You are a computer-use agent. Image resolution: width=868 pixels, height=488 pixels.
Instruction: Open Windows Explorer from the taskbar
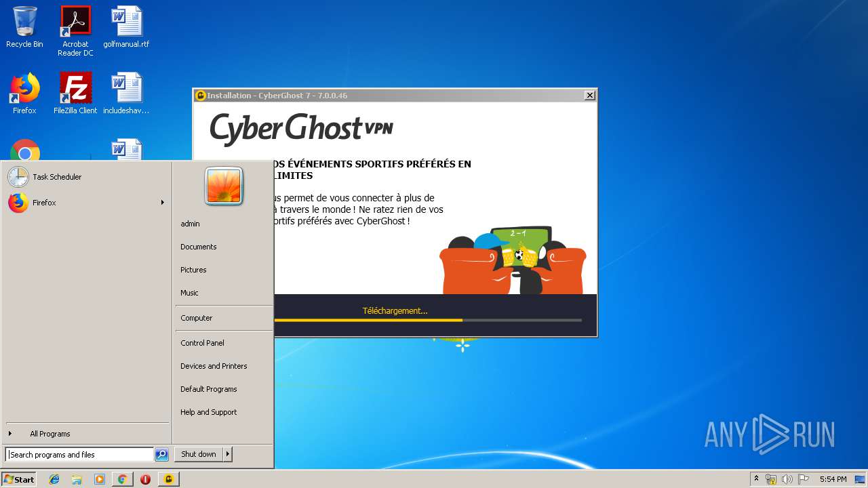coord(77,479)
